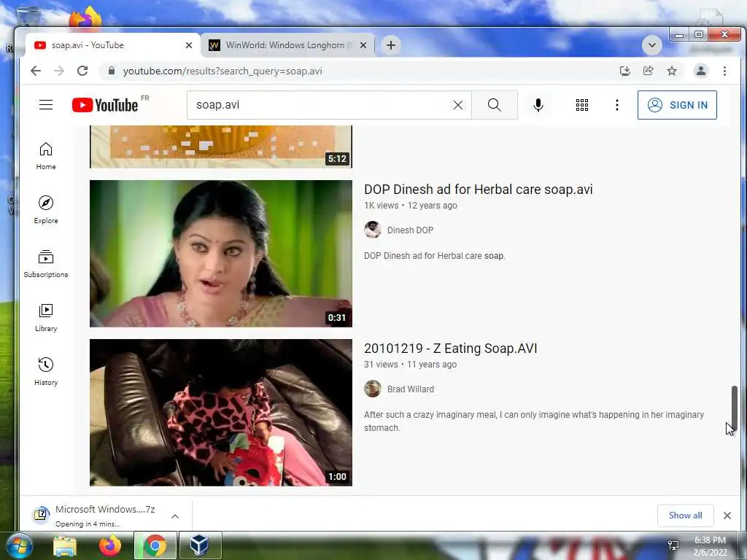Open the Brad Willard channel name link

coord(410,389)
